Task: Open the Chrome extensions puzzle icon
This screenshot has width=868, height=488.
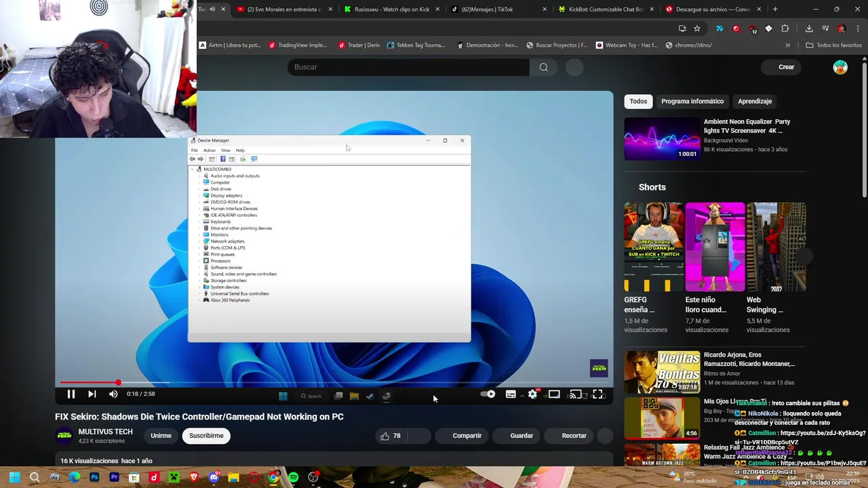Action: tap(785, 28)
